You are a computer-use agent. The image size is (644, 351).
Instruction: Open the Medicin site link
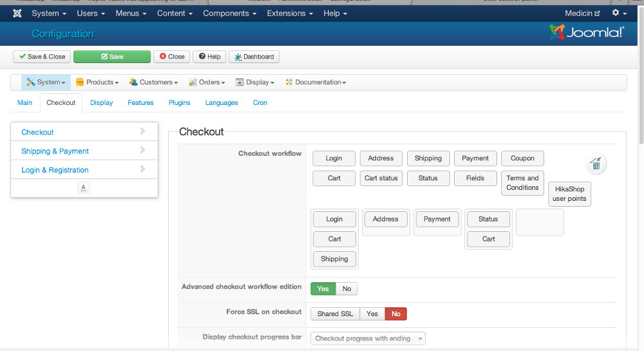click(x=582, y=13)
